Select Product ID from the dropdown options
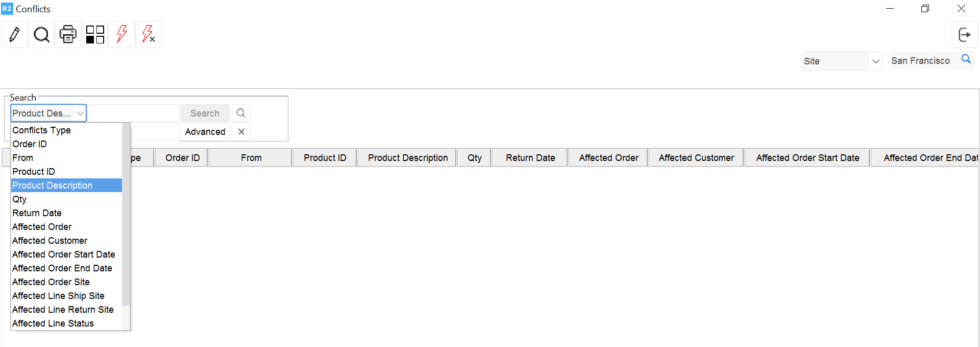Image resolution: width=980 pixels, height=347 pixels. [x=34, y=171]
